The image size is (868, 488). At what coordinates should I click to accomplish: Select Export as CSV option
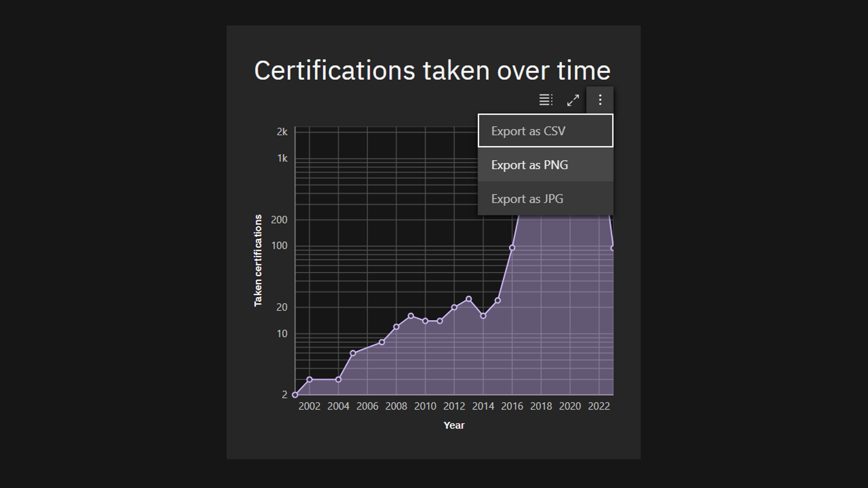[546, 131]
